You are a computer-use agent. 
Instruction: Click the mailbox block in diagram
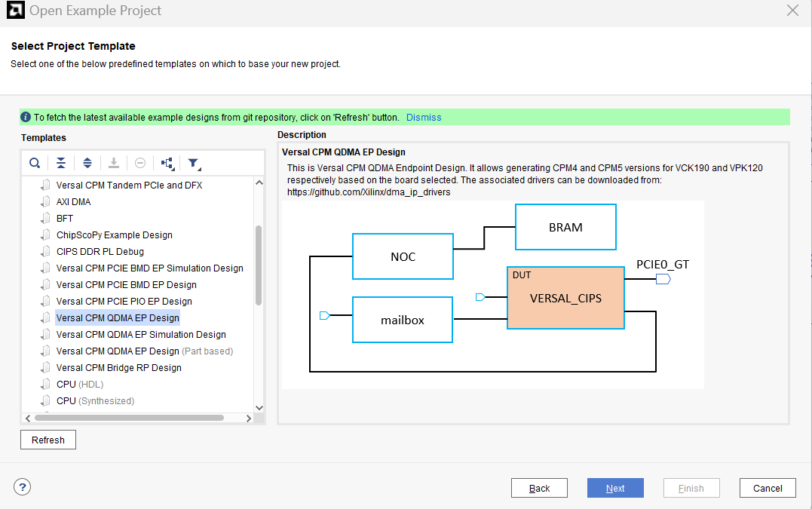403,320
